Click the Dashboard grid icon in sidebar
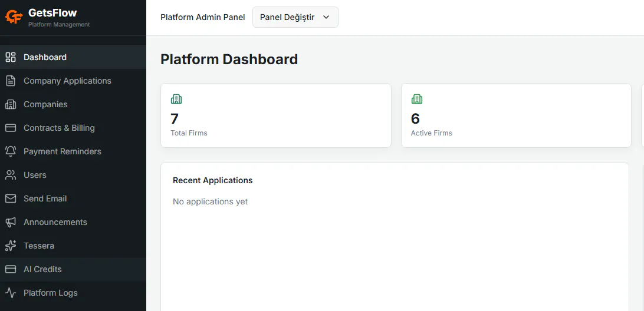The height and width of the screenshot is (311, 644). click(x=10, y=57)
